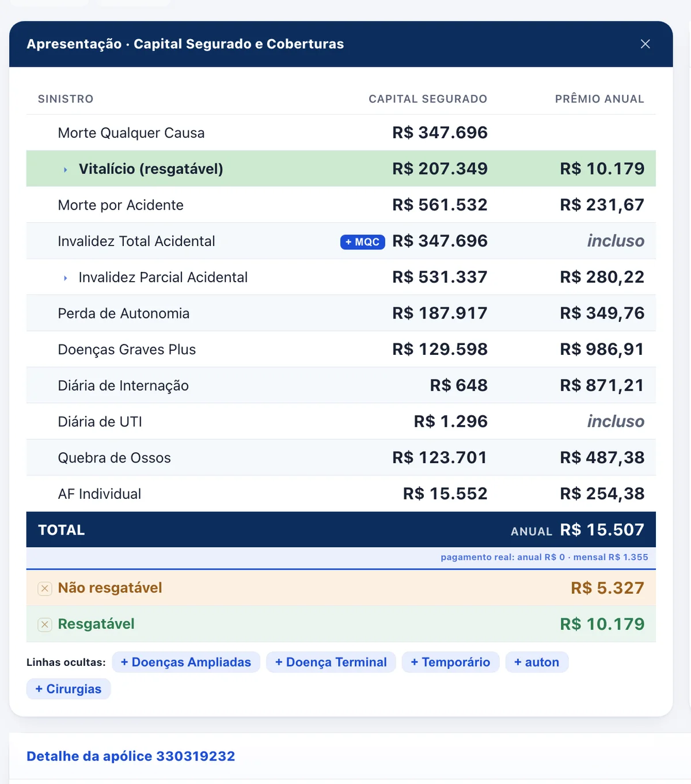Click capital value R$ 15.552
The height and width of the screenshot is (784, 691).
click(x=445, y=494)
